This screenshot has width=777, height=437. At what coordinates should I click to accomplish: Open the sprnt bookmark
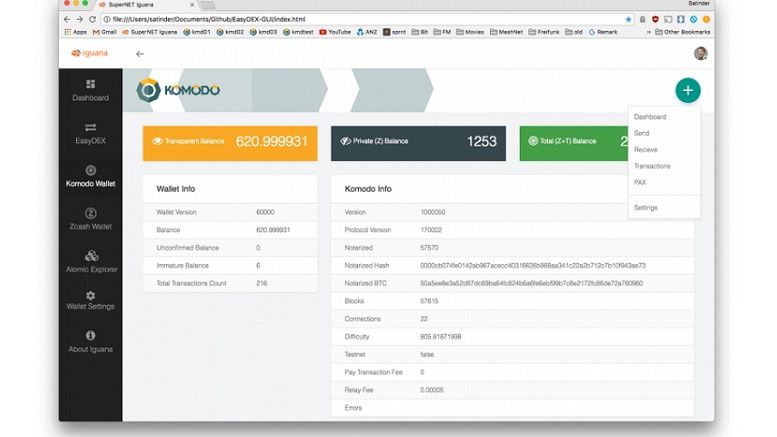tap(394, 32)
